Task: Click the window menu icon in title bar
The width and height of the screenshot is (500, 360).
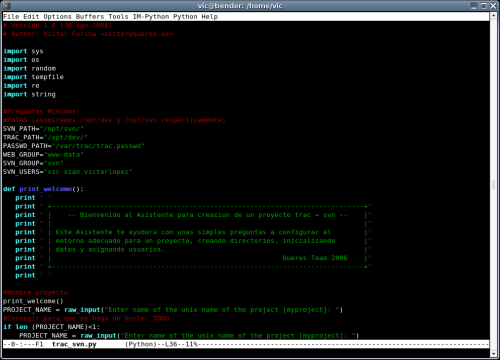Action: [x=6, y=6]
